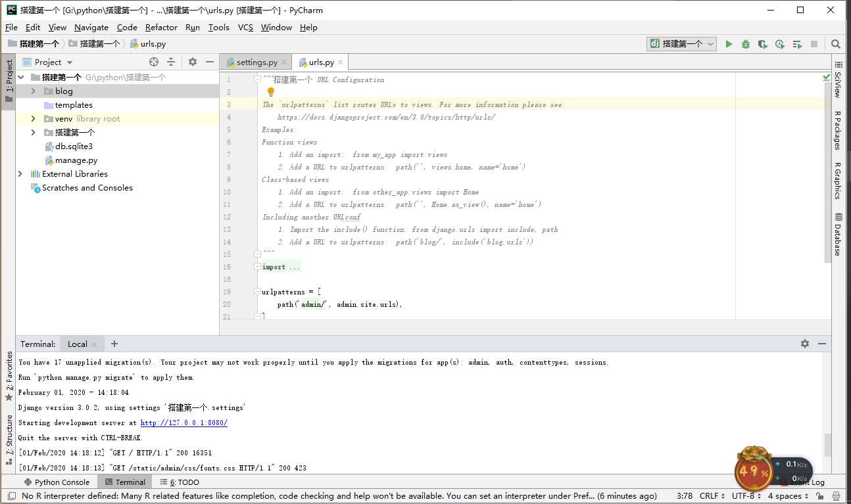Viewport: 851px width, 504px height.
Task: Collapse the root 搭建第一个 project folder
Action: (x=20, y=78)
